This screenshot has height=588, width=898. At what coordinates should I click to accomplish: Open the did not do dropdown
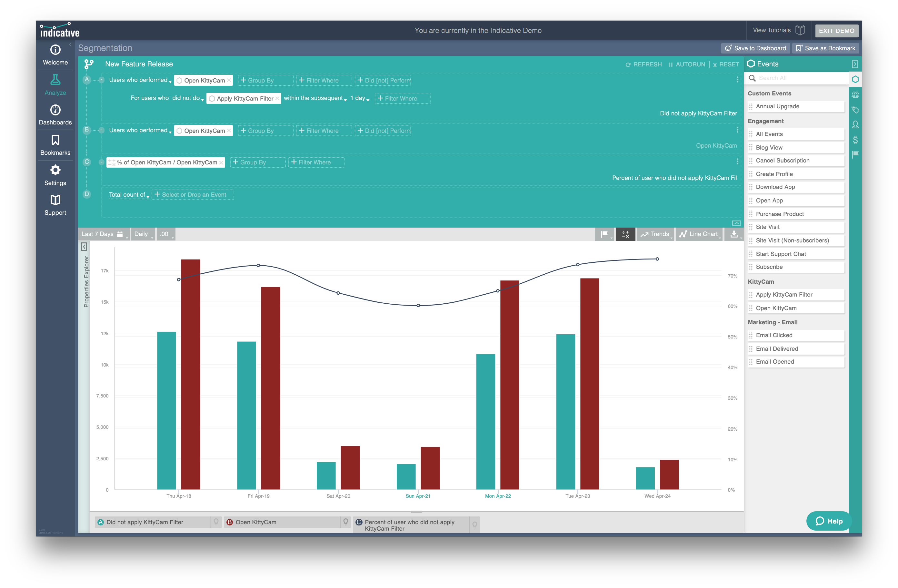[187, 98]
